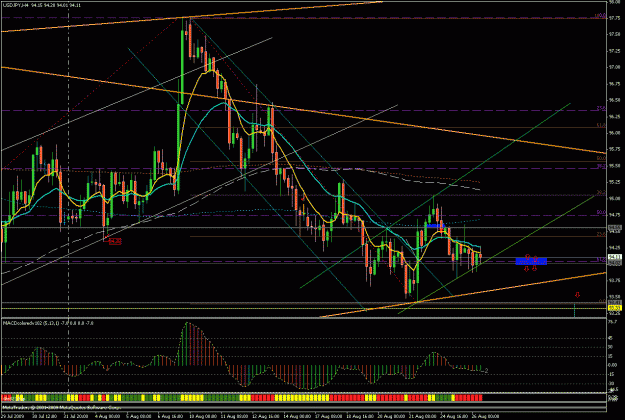Click the MetaTrader copyright text at the bottom
Screen dimensions: 625x420
(62, 408)
